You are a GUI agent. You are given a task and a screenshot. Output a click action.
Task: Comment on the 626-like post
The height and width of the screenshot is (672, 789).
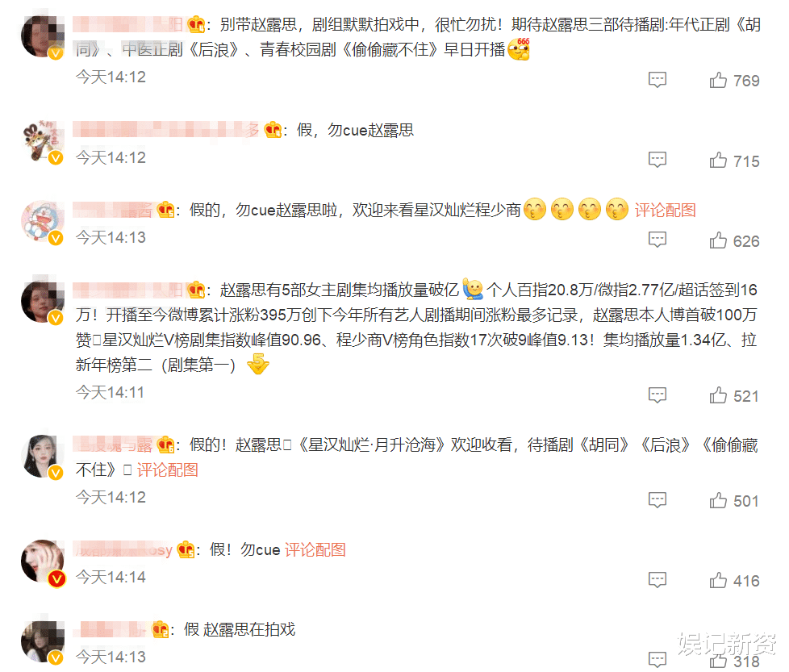(x=657, y=240)
